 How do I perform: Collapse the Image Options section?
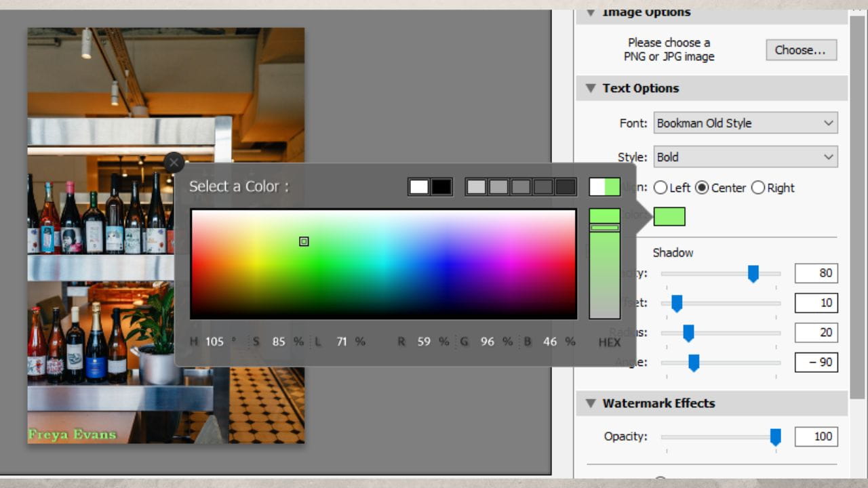pos(591,12)
